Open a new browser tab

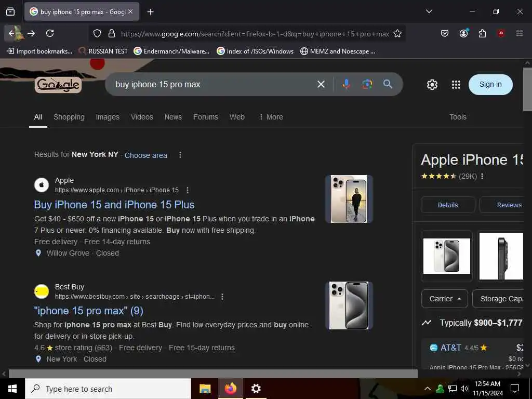coord(150,12)
